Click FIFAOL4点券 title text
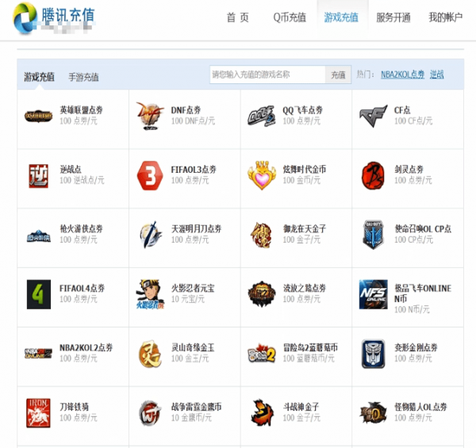This screenshot has width=476, height=448. point(83,288)
